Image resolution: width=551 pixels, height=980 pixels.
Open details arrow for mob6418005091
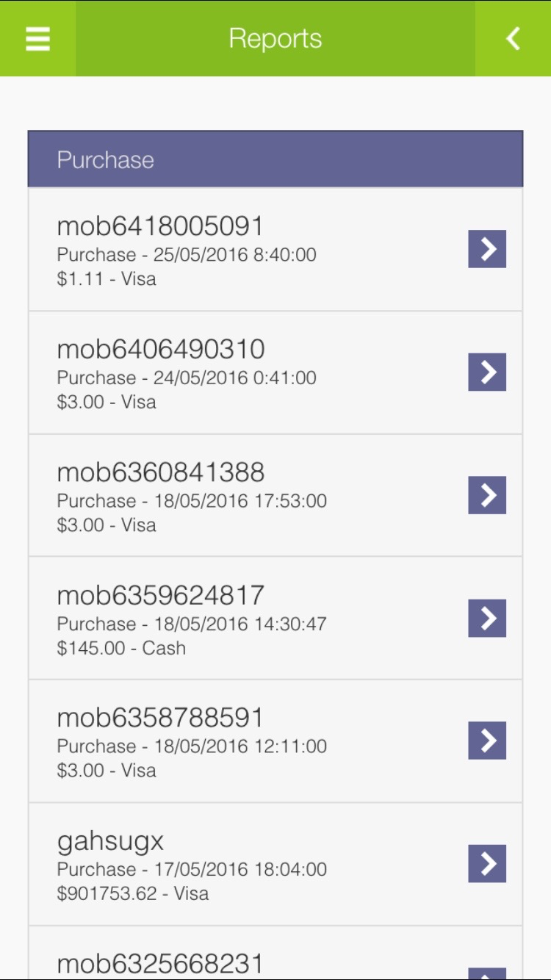click(487, 249)
